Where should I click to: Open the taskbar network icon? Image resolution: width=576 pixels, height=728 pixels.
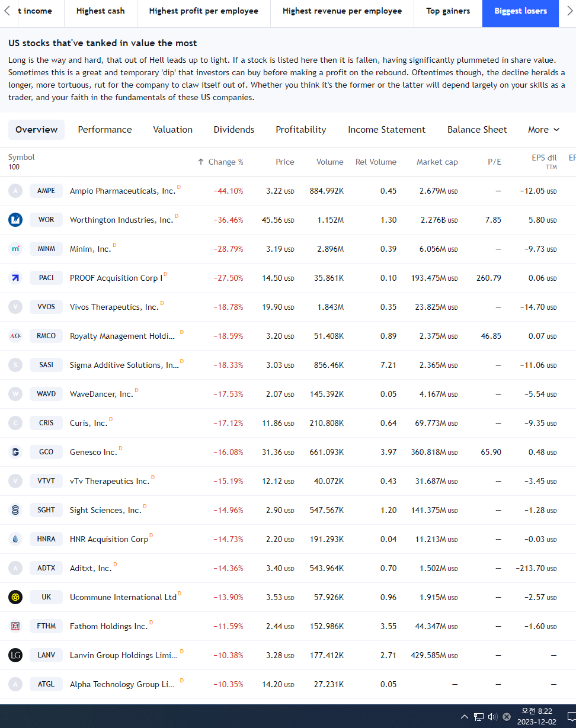click(x=479, y=717)
